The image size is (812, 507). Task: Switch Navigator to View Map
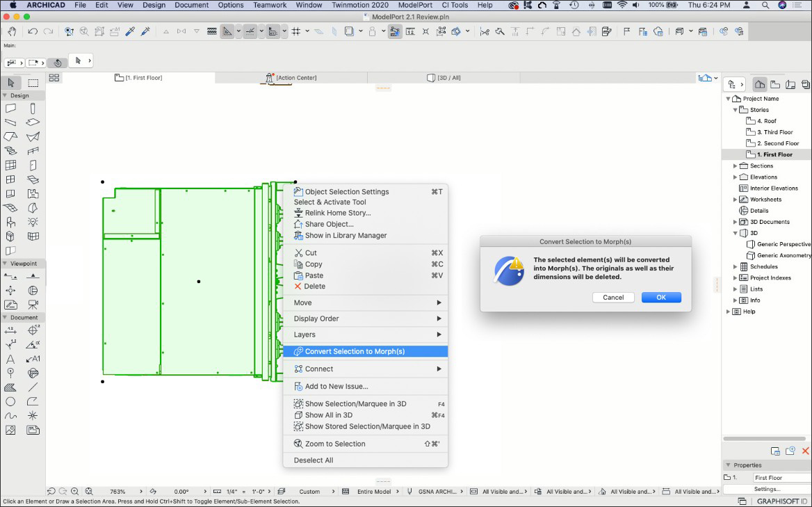pyautogui.click(x=775, y=84)
